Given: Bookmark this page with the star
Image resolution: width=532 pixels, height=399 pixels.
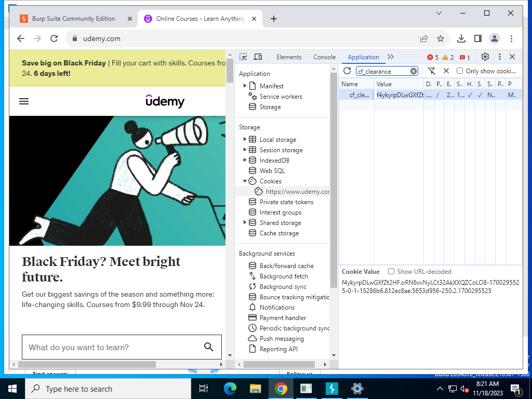Looking at the screenshot, I should (441, 38).
